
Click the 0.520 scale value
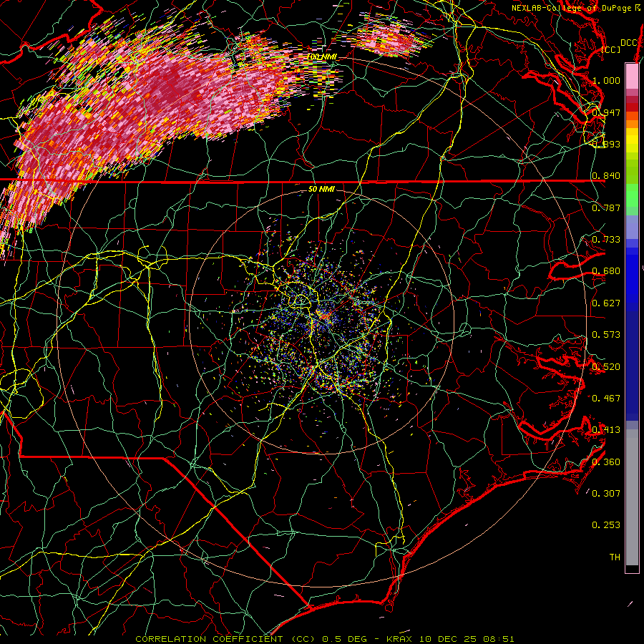point(606,367)
